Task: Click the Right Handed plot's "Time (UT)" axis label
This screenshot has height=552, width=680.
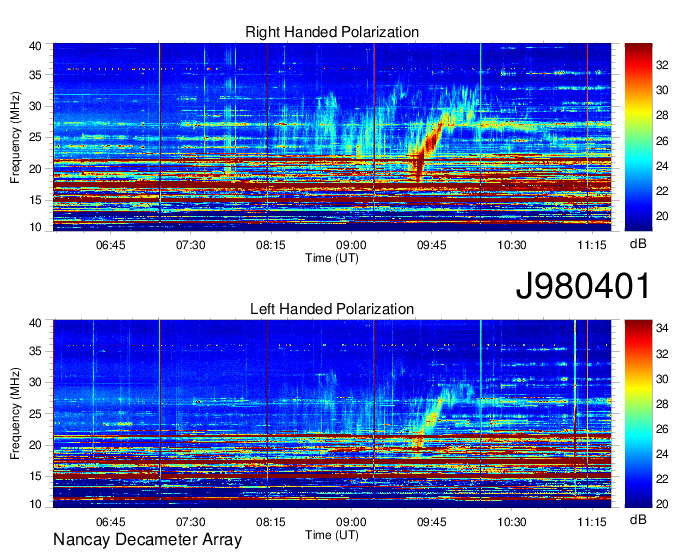Action: click(x=332, y=258)
